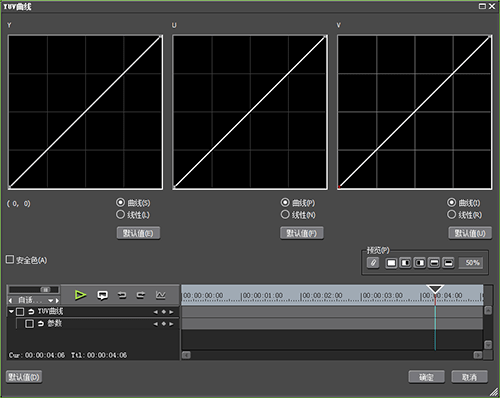Click the preview link clip icon
500x398 pixels.
pos(373,263)
